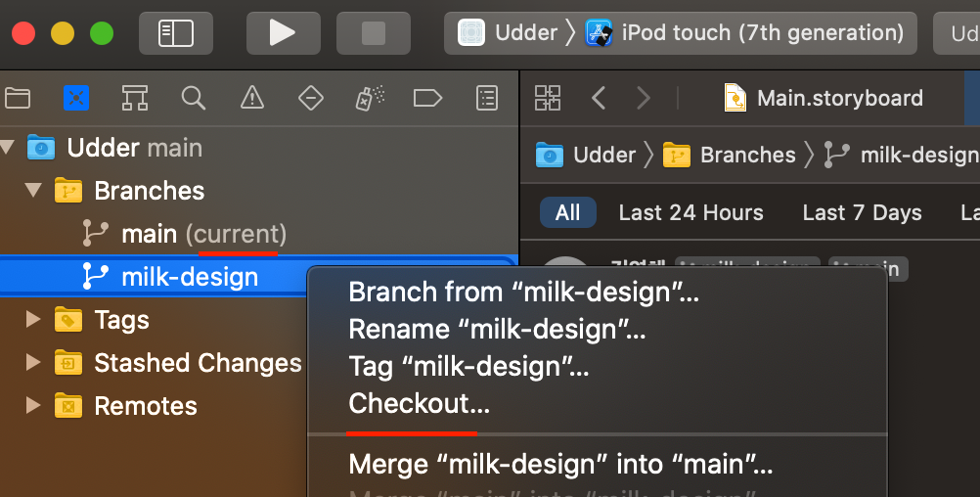980x497 pixels.
Task: Collapse the Udder main repository row
Action: pyautogui.click(x=8, y=148)
